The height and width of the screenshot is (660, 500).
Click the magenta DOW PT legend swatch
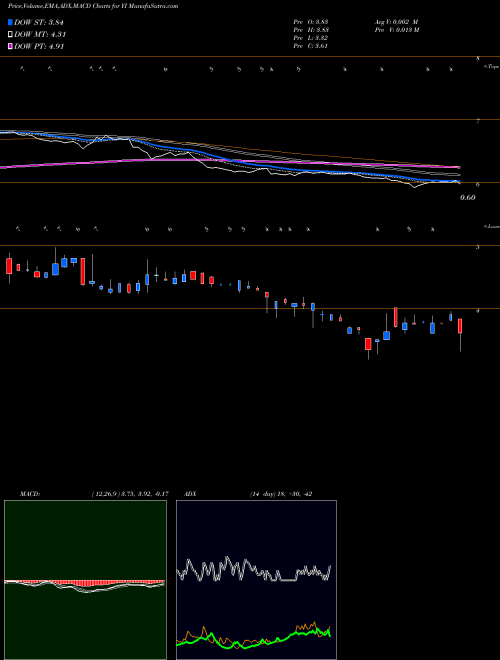(11, 46)
